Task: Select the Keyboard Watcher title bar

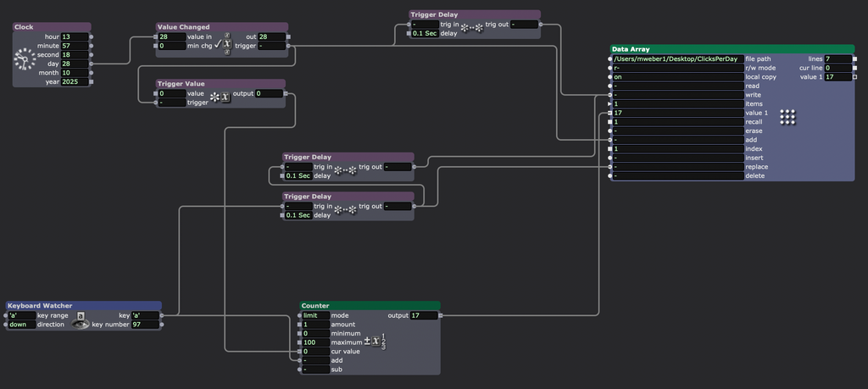Action: point(83,305)
